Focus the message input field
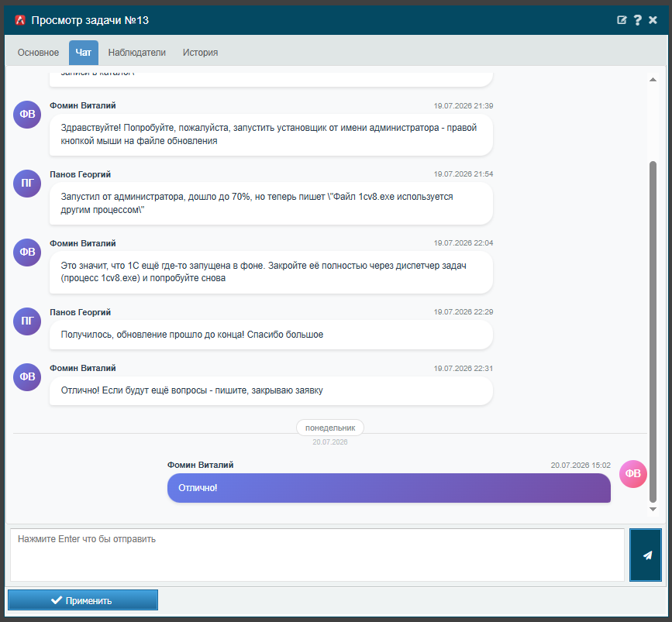Viewport: 672px width, 622px height. (x=317, y=555)
